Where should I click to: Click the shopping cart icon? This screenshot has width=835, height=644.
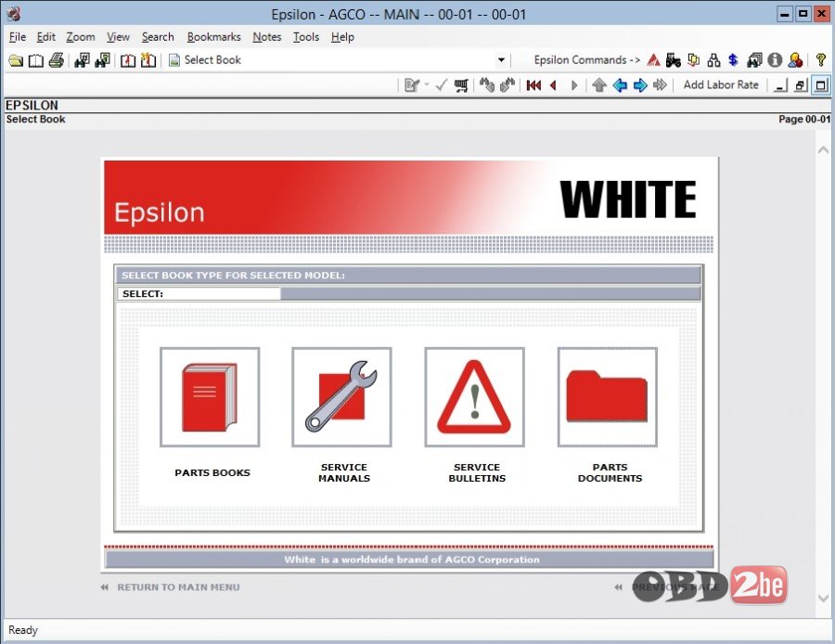[x=461, y=85]
